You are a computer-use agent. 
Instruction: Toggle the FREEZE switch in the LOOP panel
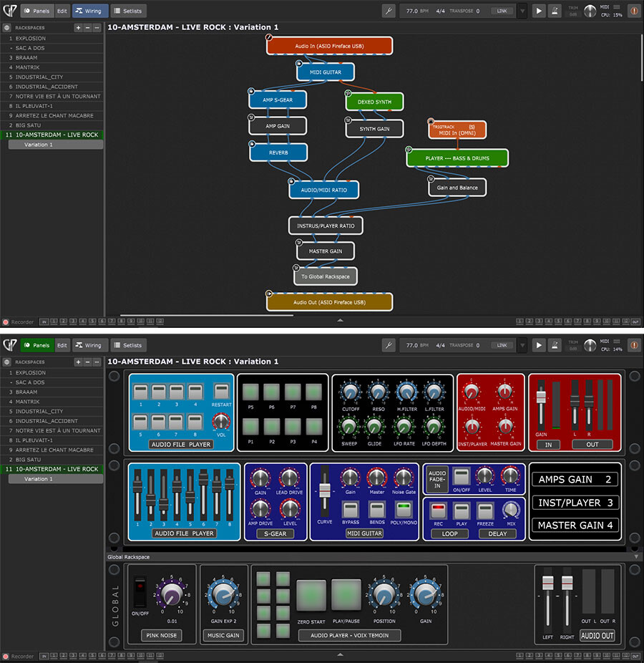(485, 511)
